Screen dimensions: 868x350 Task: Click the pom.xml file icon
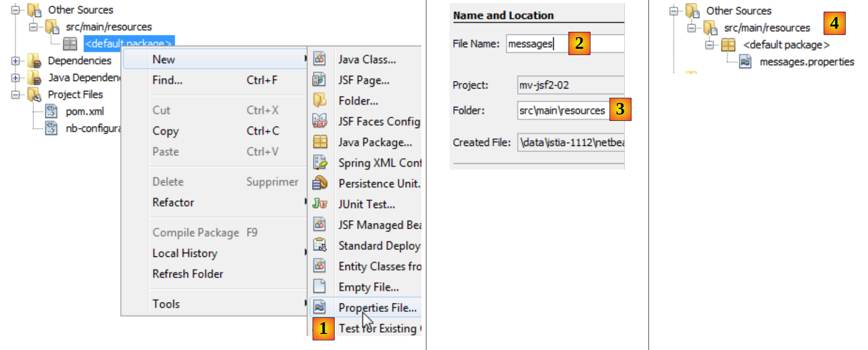pyautogui.click(x=52, y=111)
